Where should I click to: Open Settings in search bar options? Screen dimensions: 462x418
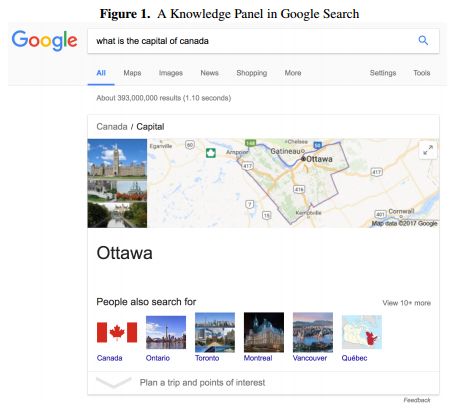coord(383,73)
